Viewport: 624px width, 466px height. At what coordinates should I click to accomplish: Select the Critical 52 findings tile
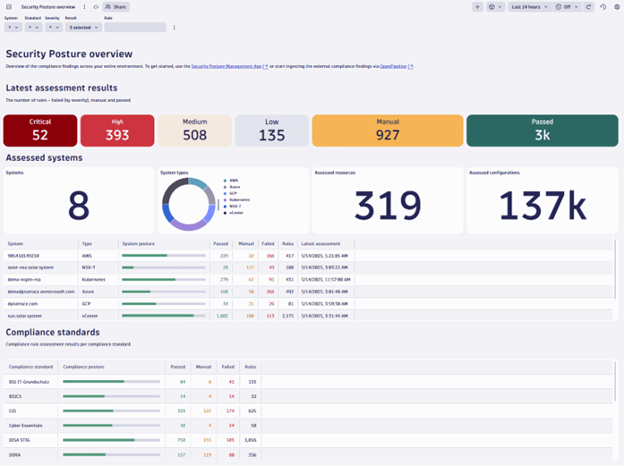tap(40, 130)
